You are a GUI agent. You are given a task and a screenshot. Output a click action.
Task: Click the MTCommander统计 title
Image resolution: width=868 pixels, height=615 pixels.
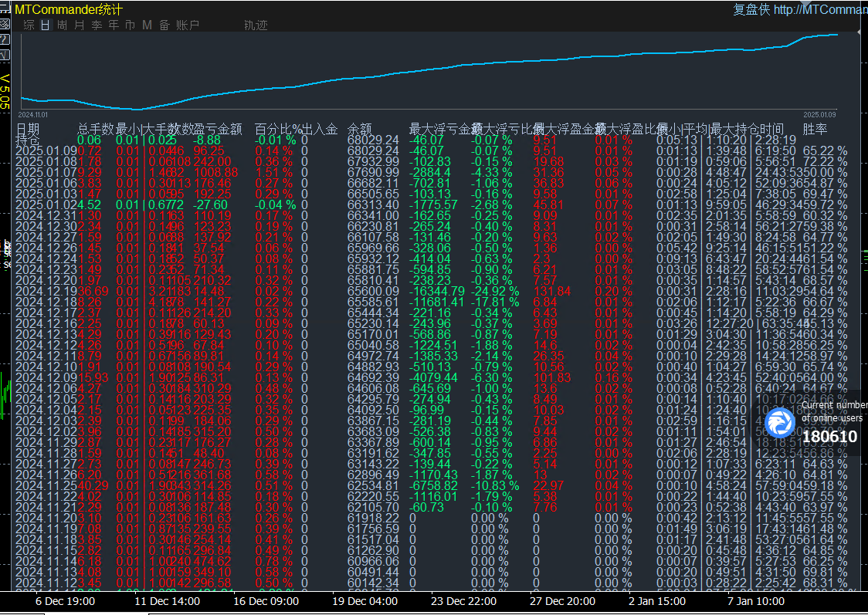click(69, 9)
